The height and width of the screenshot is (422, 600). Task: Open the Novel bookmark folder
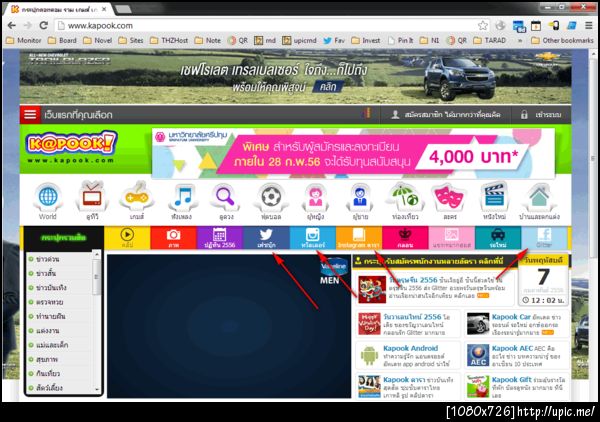pyautogui.click(x=98, y=40)
